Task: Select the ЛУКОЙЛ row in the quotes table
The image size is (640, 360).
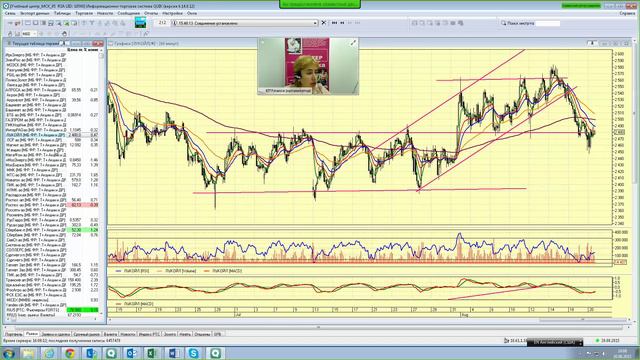Action: coord(52,135)
